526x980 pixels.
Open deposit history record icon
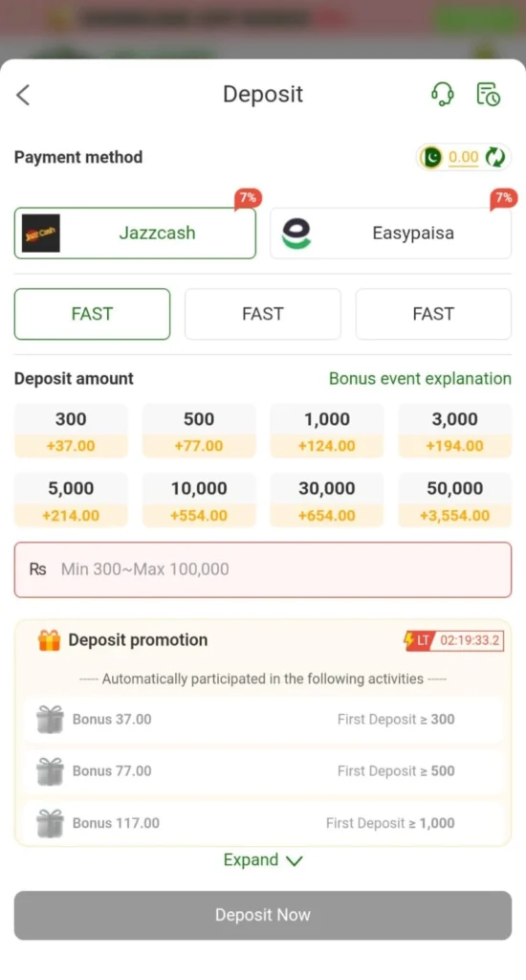[488, 95]
